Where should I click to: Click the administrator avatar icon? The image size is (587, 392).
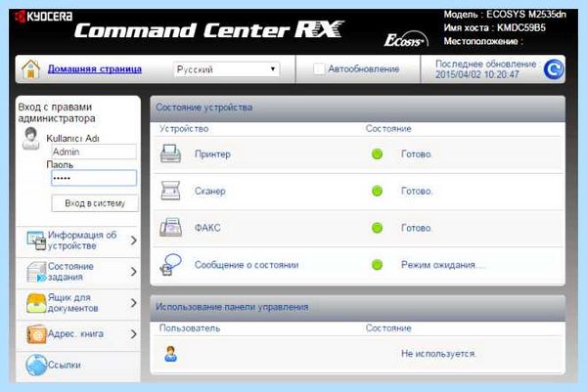point(30,139)
